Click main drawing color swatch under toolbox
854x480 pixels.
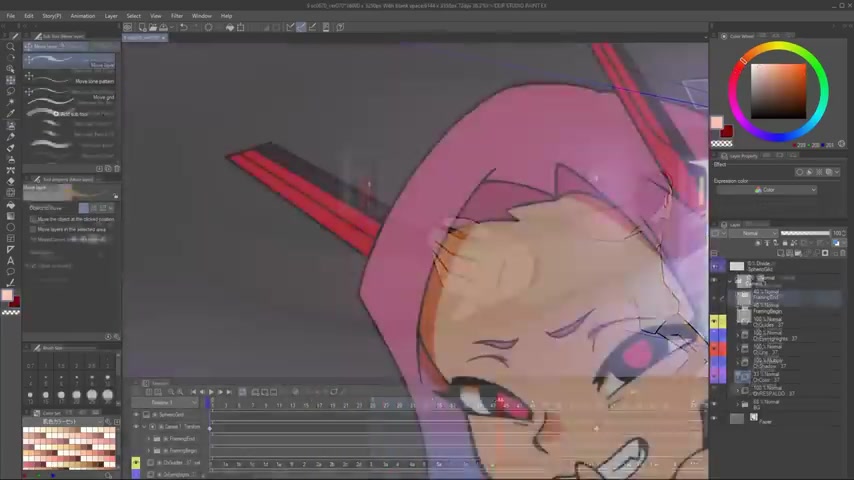[7, 295]
